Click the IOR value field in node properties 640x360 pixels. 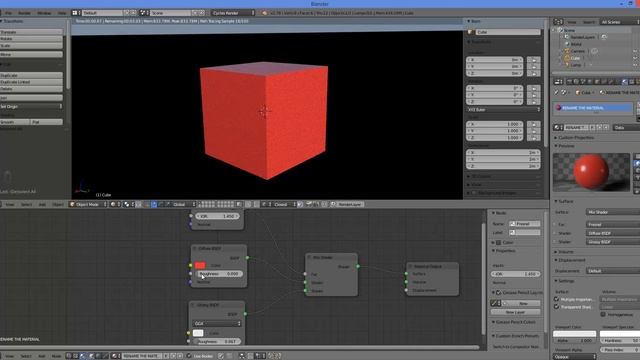[516, 274]
